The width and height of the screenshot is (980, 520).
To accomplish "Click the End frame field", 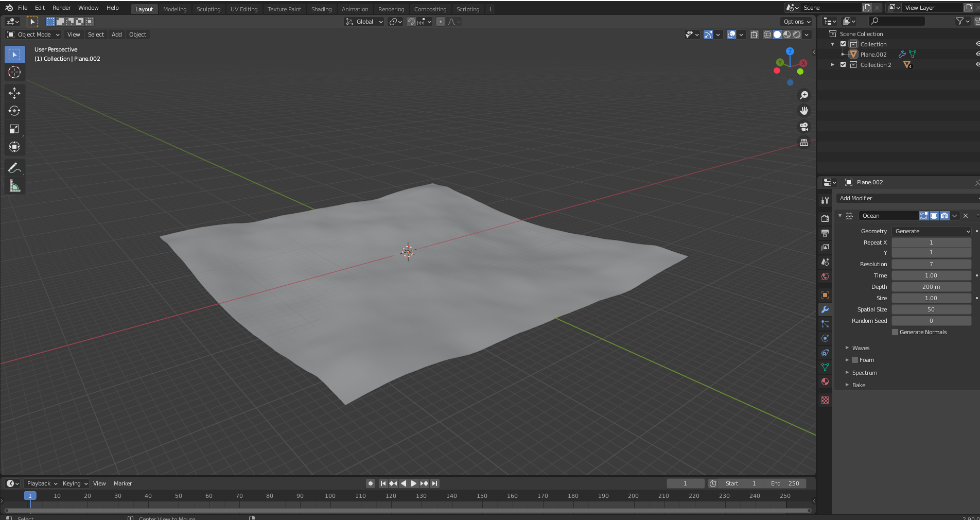I will 785,483.
